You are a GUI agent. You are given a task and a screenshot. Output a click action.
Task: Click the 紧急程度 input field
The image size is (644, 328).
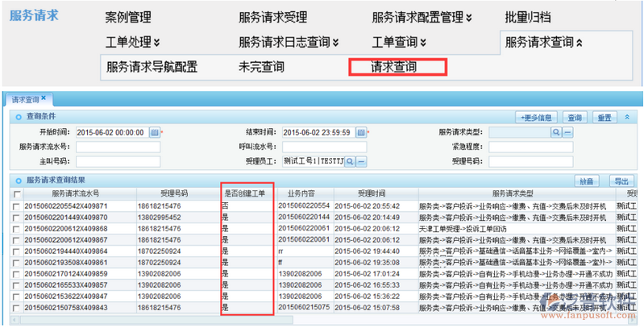tap(530, 147)
